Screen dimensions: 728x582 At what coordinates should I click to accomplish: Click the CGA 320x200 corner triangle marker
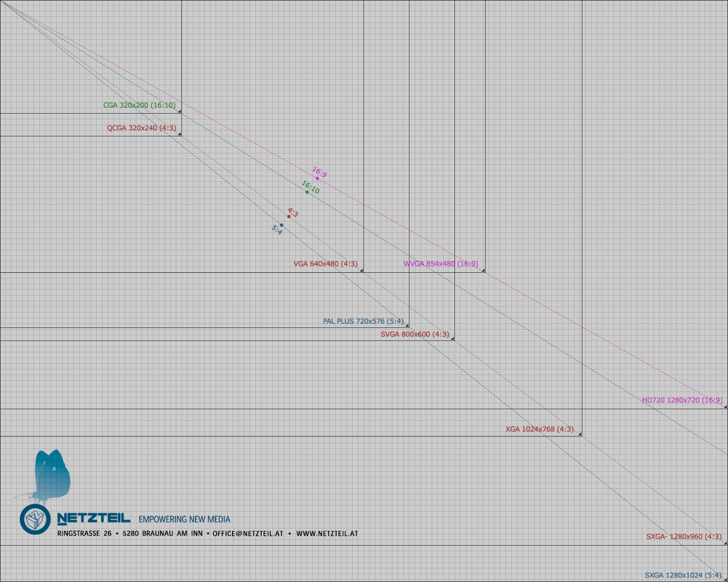click(180, 111)
